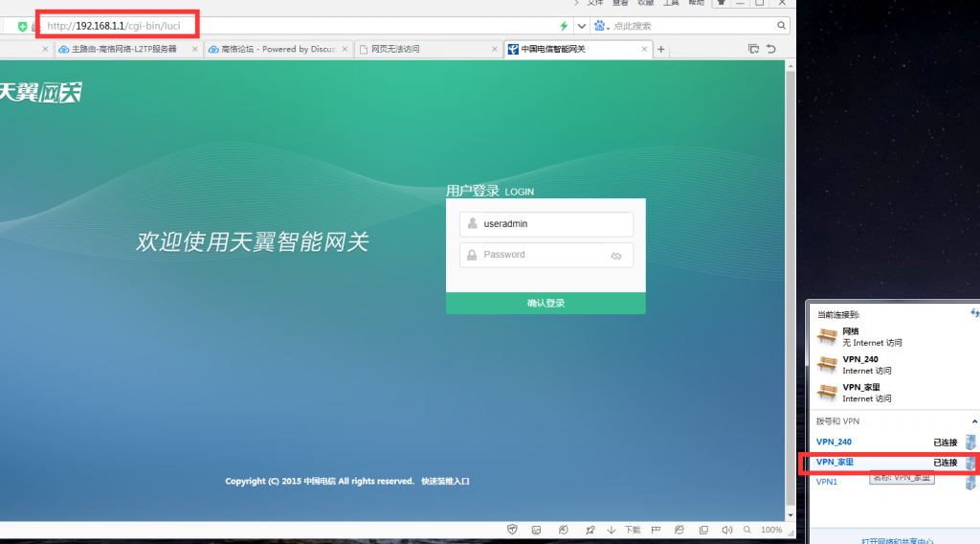Image resolution: width=980 pixels, height=544 pixels.
Task: Open the 查看 menu
Action: tap(620, 3)
